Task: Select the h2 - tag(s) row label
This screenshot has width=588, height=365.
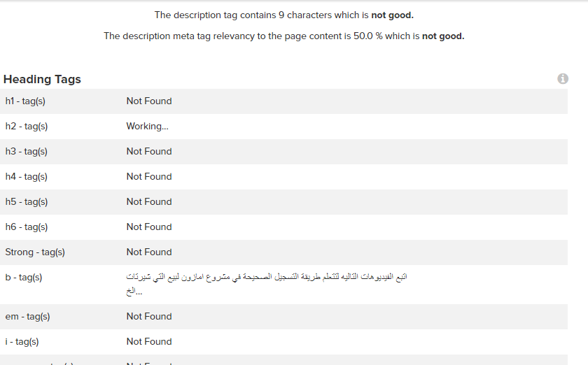Action: [27, 127]
